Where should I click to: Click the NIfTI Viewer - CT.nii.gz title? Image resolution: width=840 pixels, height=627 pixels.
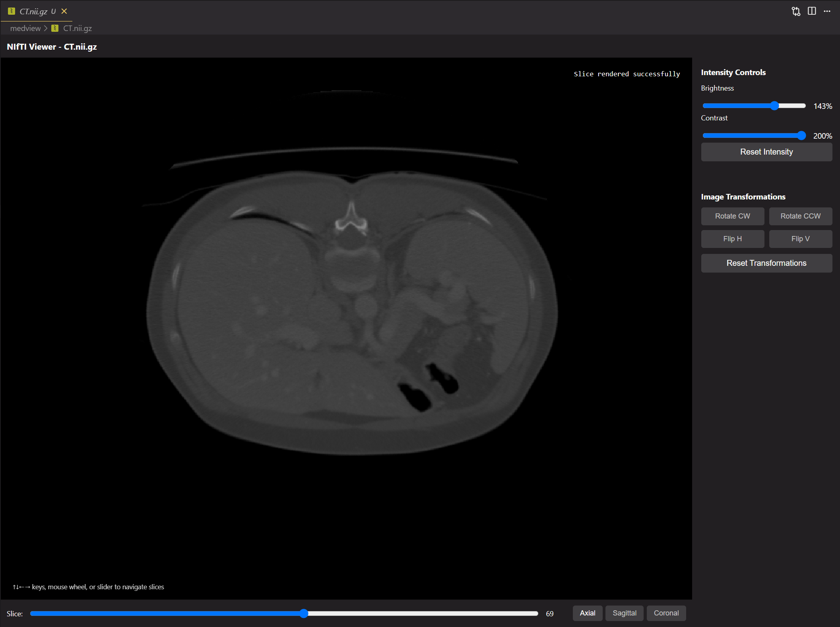tap(52, 46)
